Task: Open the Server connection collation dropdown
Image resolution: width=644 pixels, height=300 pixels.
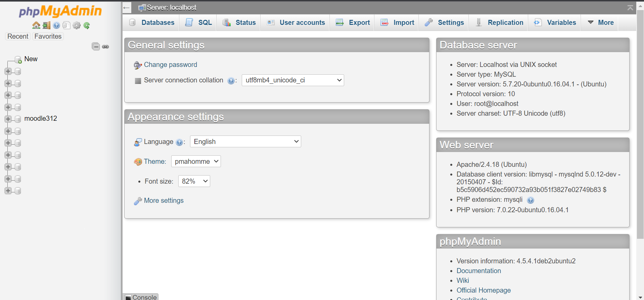Action: pos(292,80)
